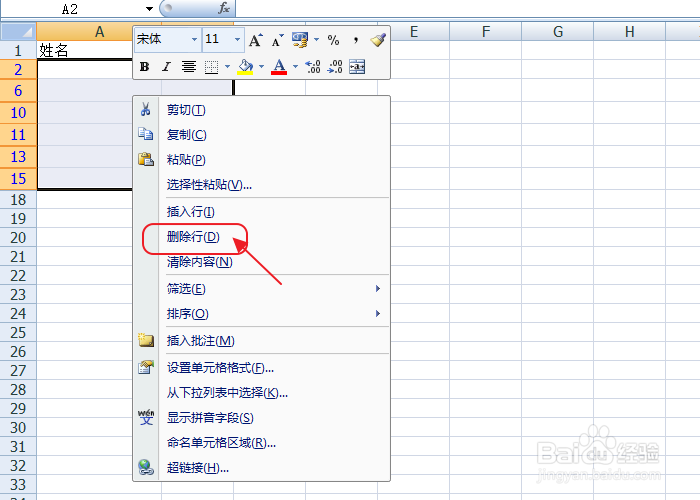Choose 剪切(T) from context menu
Screen dimensions: 700x500
pyautogui.click(x=262, y=110)
